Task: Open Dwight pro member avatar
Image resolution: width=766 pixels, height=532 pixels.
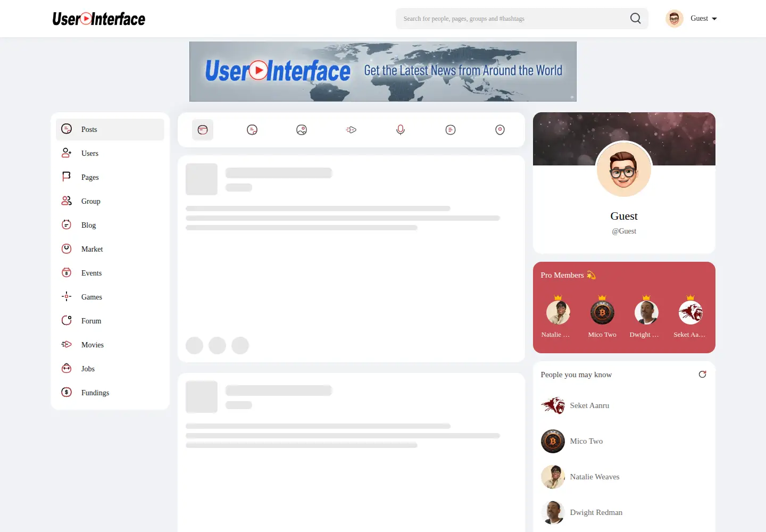Action: pyautogui.click(x=646, y=312)
